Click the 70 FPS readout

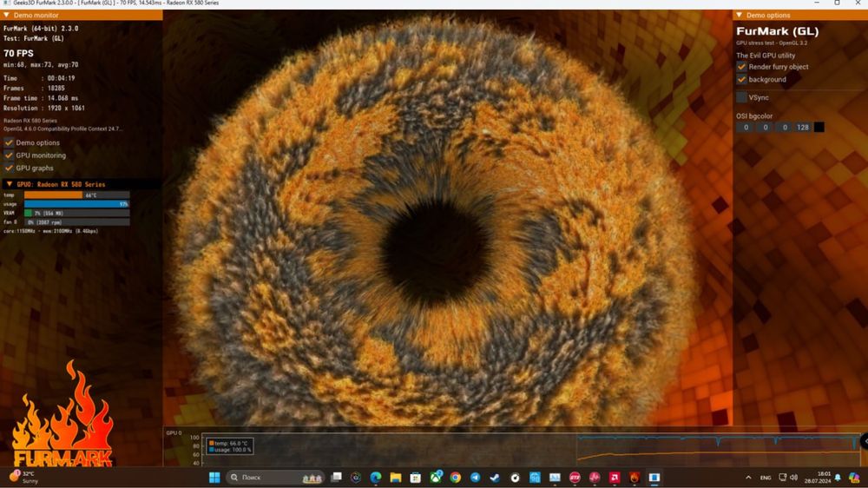click(x=19, y=53)
